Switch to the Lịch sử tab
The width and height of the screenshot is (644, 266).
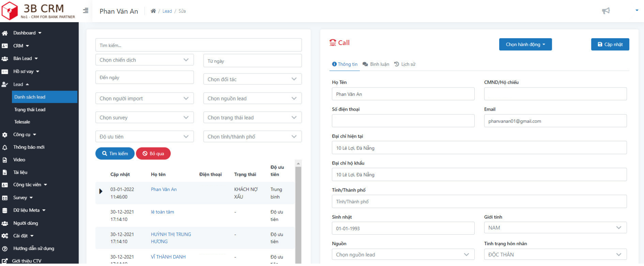[x=405, y=64]
